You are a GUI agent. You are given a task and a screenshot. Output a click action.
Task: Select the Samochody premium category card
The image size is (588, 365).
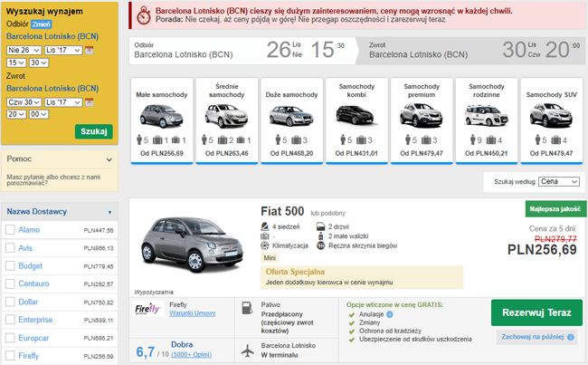[x=422, y=121]
